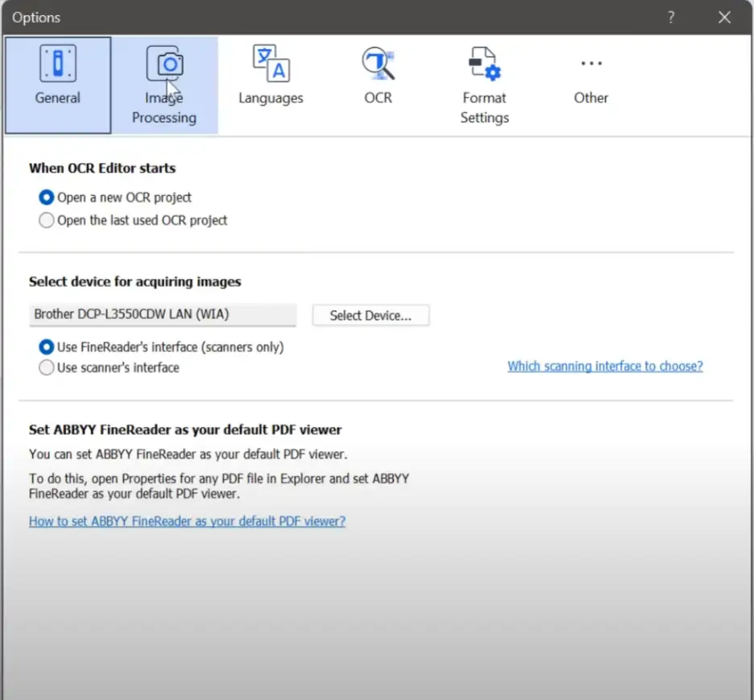Open 'Which scanning interface to choose?' link

point(605,366)
